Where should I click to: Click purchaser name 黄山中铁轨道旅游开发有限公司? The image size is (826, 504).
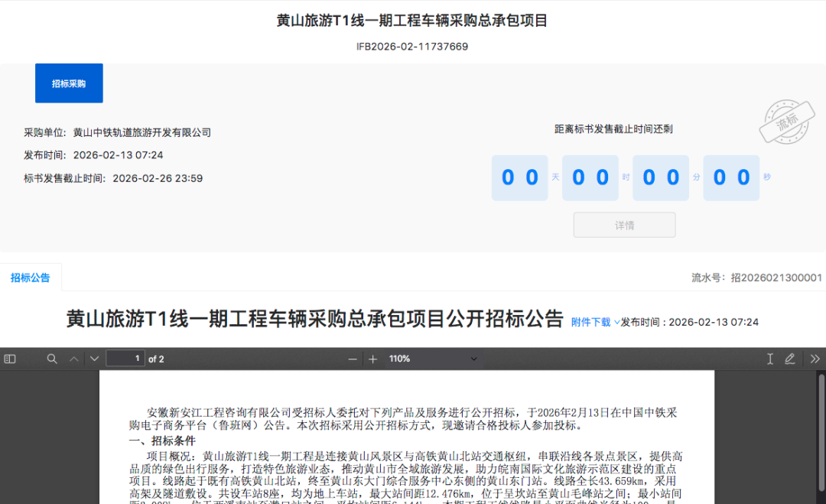tap(141, 132)
